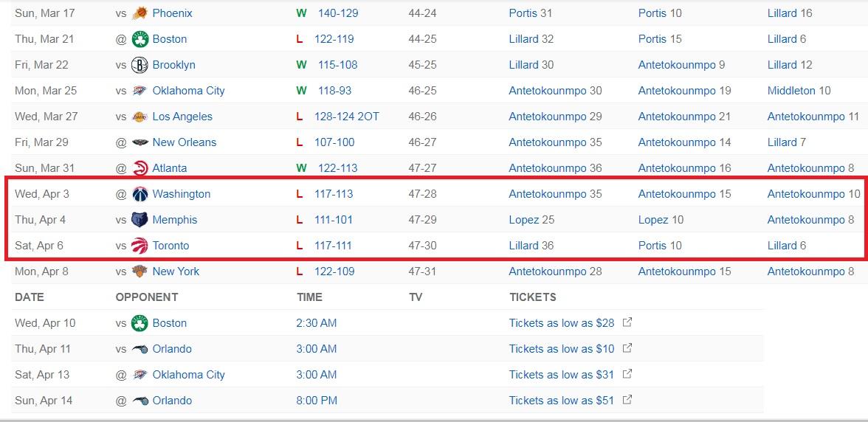Click the New Orleans Pelicans logo

click(139, 142)
